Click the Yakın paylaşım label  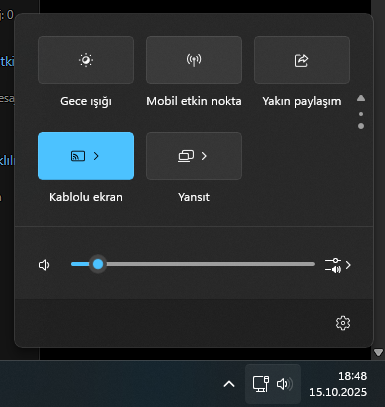pyautogui.click(x=302, y=101)
